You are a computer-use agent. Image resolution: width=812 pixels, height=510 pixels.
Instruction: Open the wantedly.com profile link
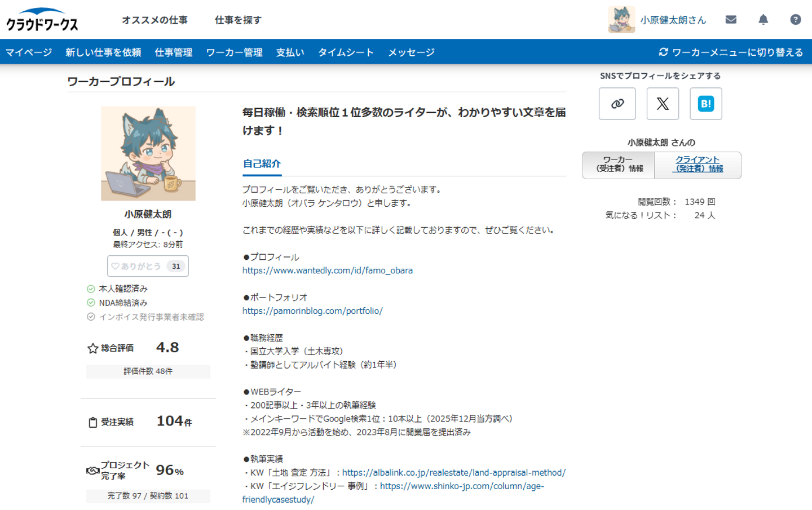tap(328, 270)
